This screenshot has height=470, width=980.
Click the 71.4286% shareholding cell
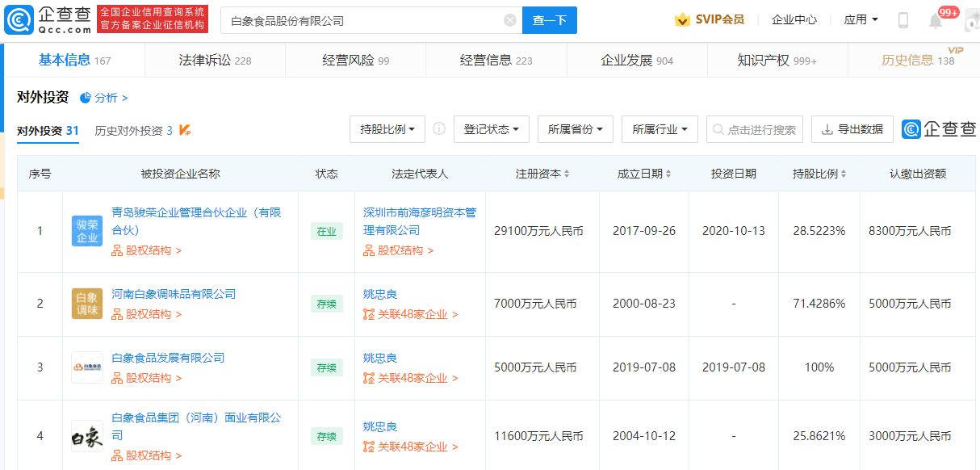tap(819, 304)
